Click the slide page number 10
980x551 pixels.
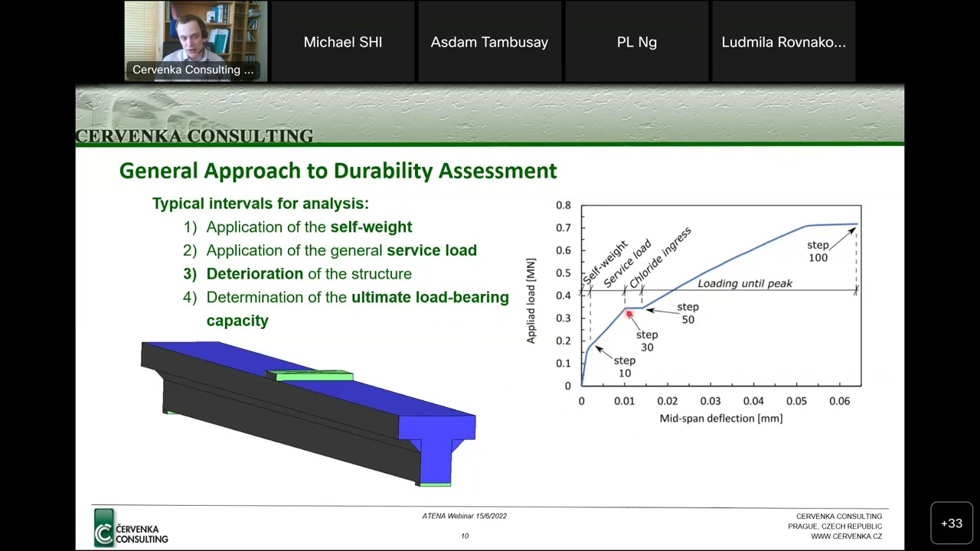point(465,536)
